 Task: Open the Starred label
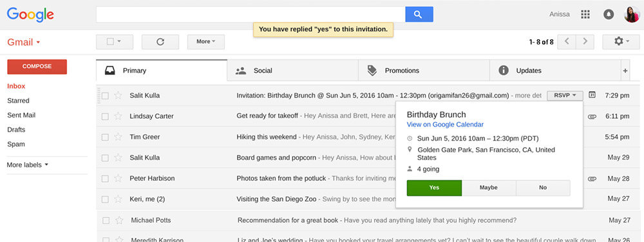click(x=18, y=101)
